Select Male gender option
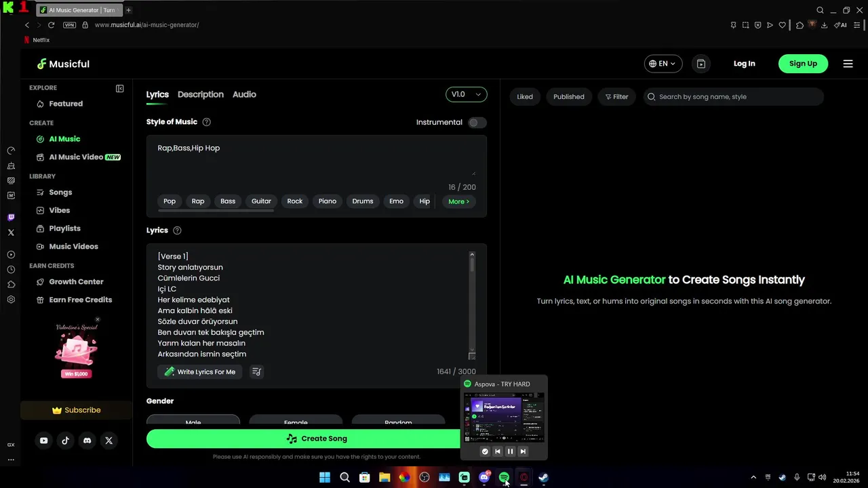 pyautogui.click(x=193, y=420)
